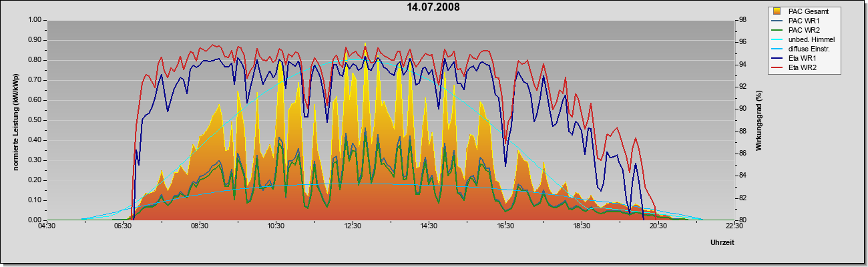Click the 16:30 time axis label
The height and width of the screenshot is (267, 868).
pyautogui.click(x=505, y=227)
